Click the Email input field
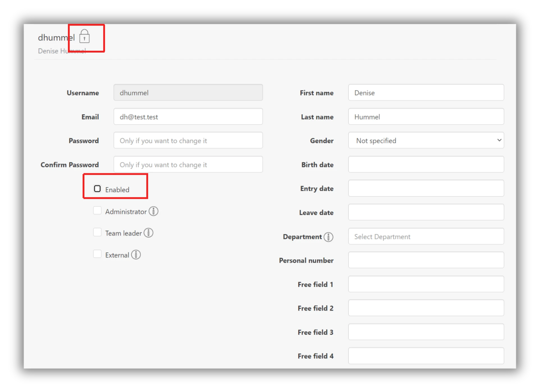The image size is (539, 392). click(x=188, y=117)
